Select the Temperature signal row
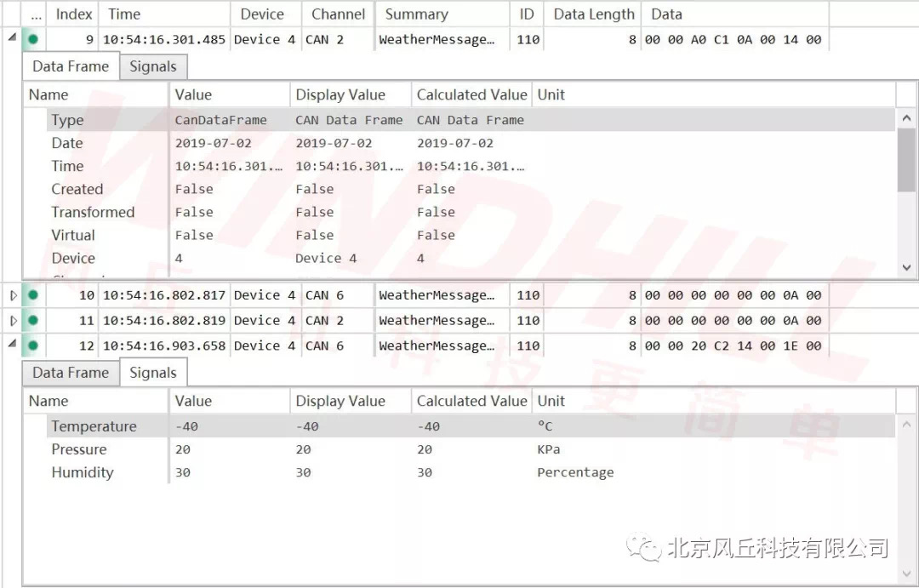This screenshot has width=919, height=588. pyautogui.click(x=94, y=426)
